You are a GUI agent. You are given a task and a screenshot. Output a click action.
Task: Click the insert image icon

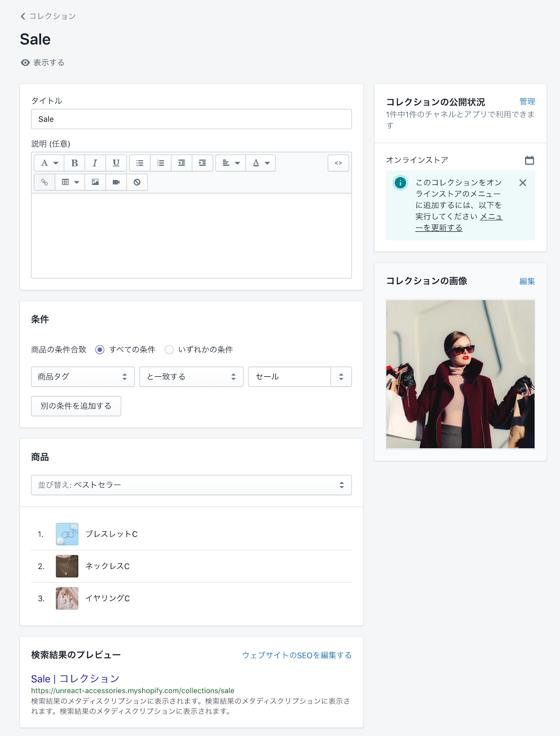[x=95, y=182]
